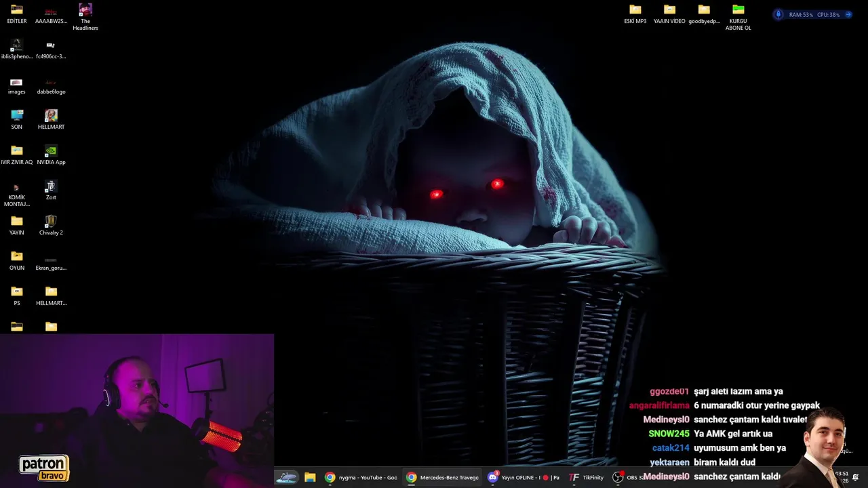Open the taskbar clock showing 03:51
868x488 pixels.
[x=842, y=477]
